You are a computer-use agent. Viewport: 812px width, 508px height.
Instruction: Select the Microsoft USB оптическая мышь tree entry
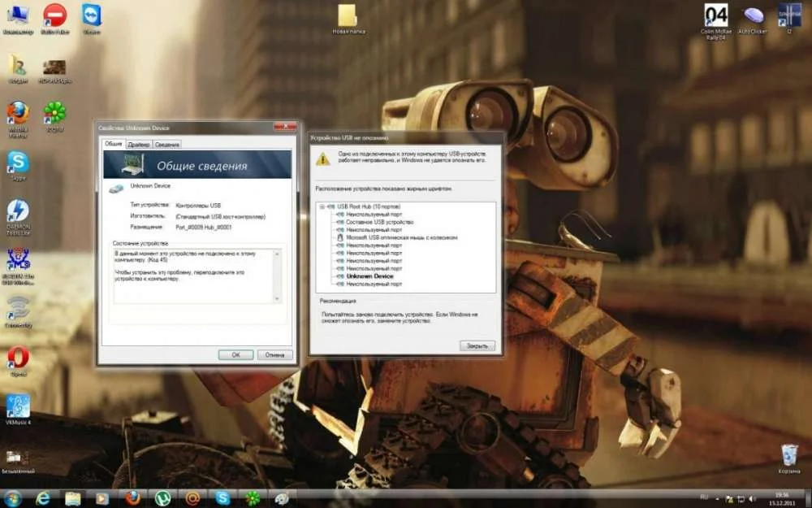pos(401,237)
